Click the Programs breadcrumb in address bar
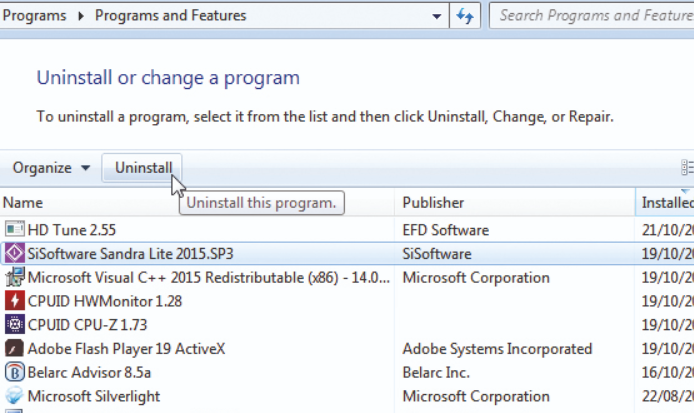The width and height of the screenshot is (694, 413). pyautogui.click(x=34, y=16)
